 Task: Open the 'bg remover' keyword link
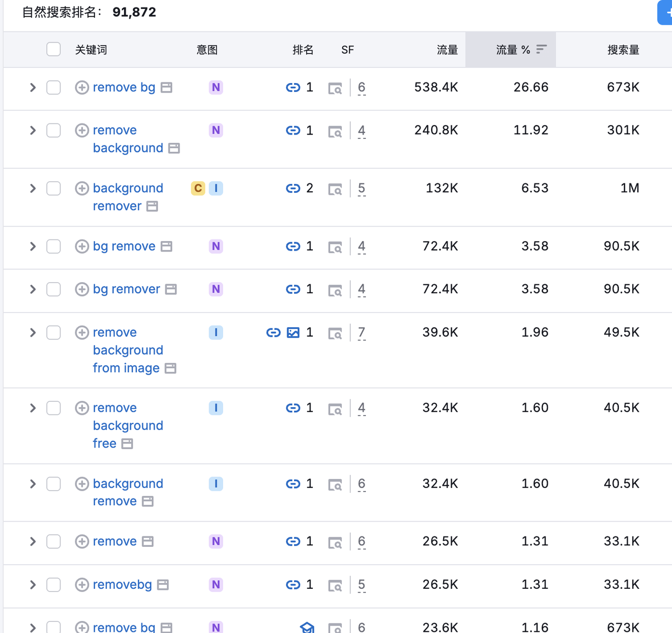pyautogui.click(x=127, y=289)
